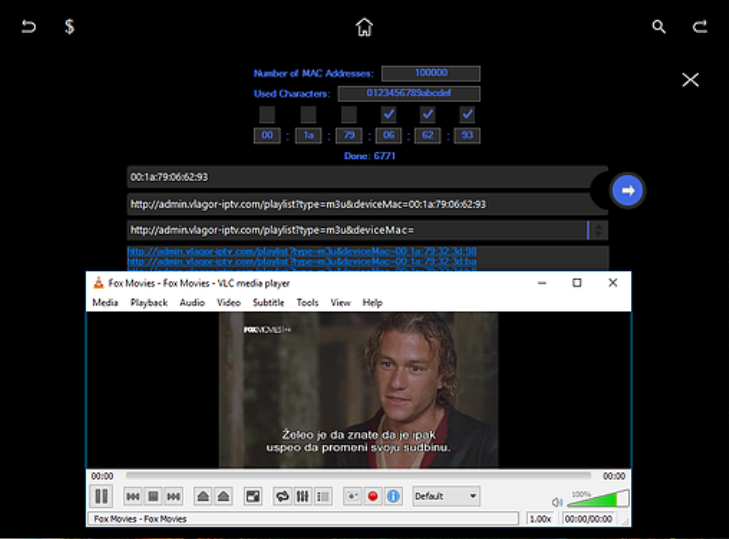
Task: Click the back arrow icon at top left
Action: (x=29, y=27)
